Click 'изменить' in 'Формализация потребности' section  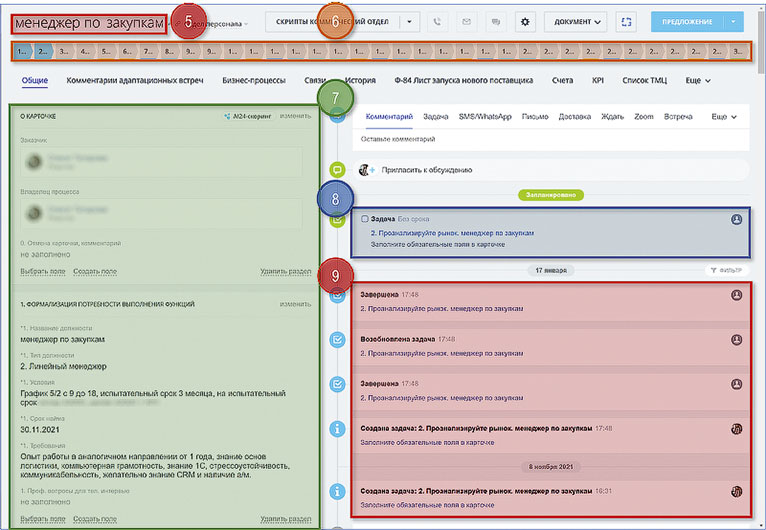(295, 304)
